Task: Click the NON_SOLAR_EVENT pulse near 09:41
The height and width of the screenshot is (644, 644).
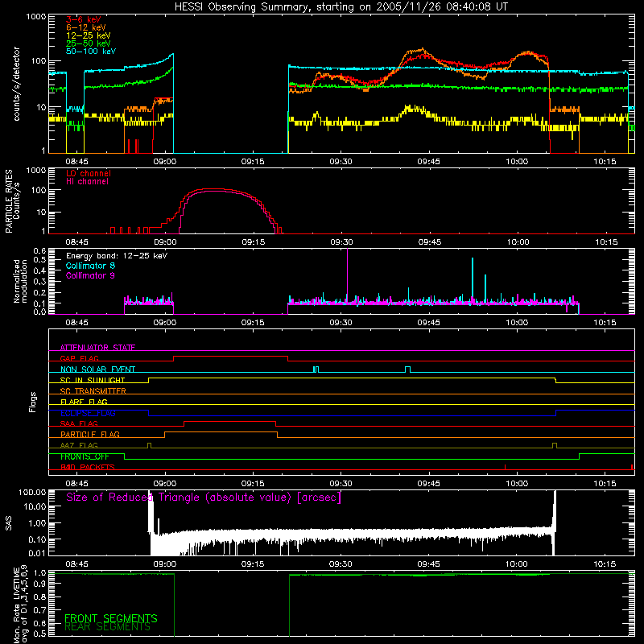Action: [407, 369]
